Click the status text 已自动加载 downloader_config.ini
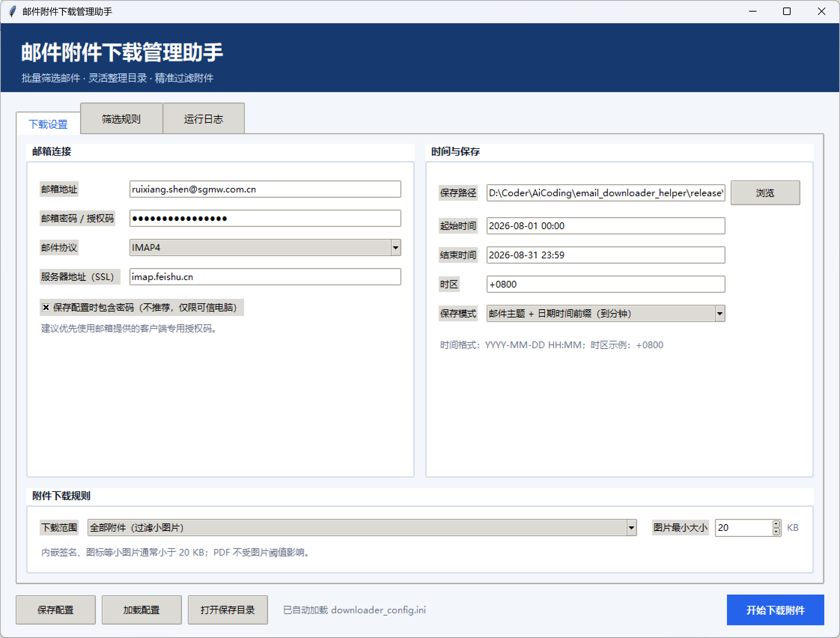Image resolution: width=840 pixels, height=638 pixels. click(355, 610)
